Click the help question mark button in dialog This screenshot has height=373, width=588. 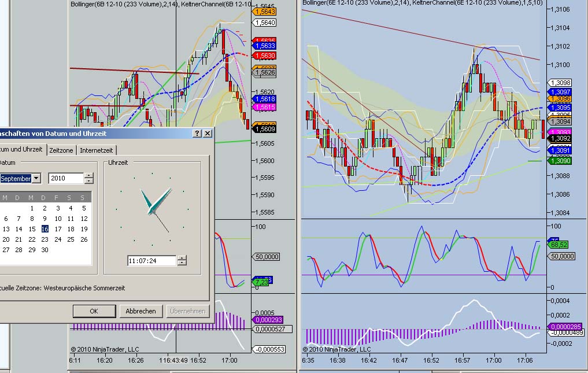pyautogui.click(x=197, y=133)
